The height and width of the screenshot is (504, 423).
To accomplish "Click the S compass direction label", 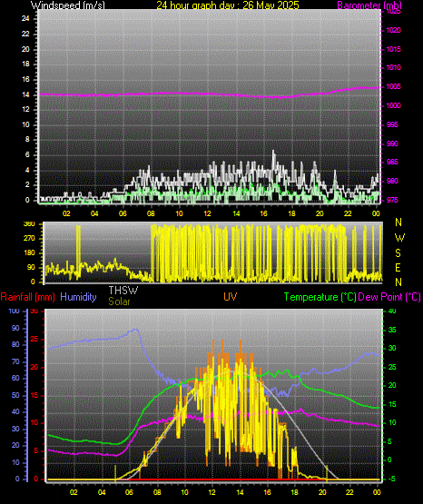I will (x=398, y=253).
